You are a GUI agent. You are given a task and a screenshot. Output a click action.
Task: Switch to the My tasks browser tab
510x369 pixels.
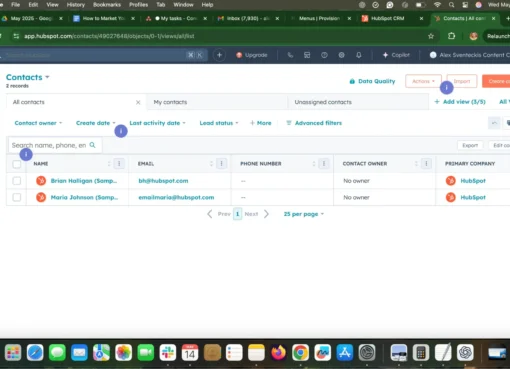point(176,18)
